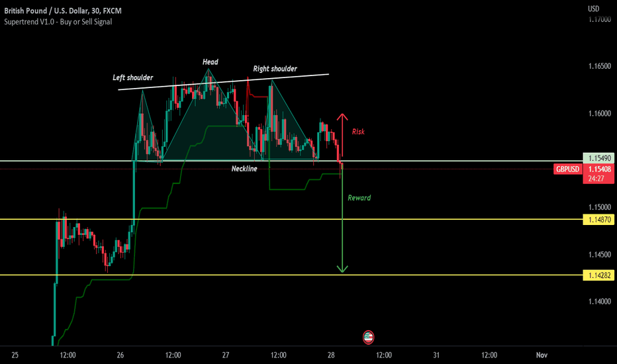Select the 1.14870 yellow level label
This screenshot has height=364, width=617.
(598, 220)
